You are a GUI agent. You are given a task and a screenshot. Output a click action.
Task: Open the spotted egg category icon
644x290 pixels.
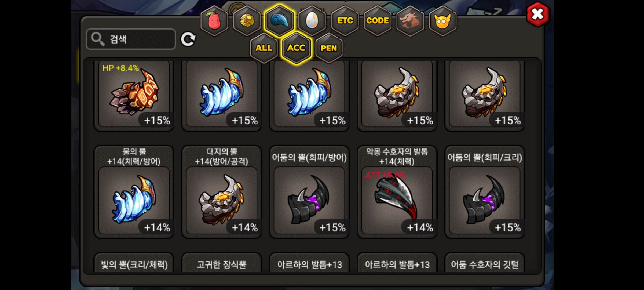pyautogui.click(x=312, y=21)
